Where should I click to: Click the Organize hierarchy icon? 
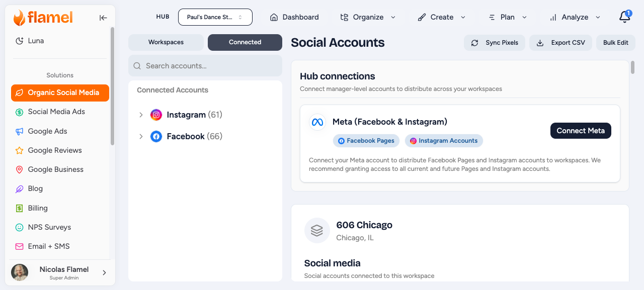tap(344, 17)
